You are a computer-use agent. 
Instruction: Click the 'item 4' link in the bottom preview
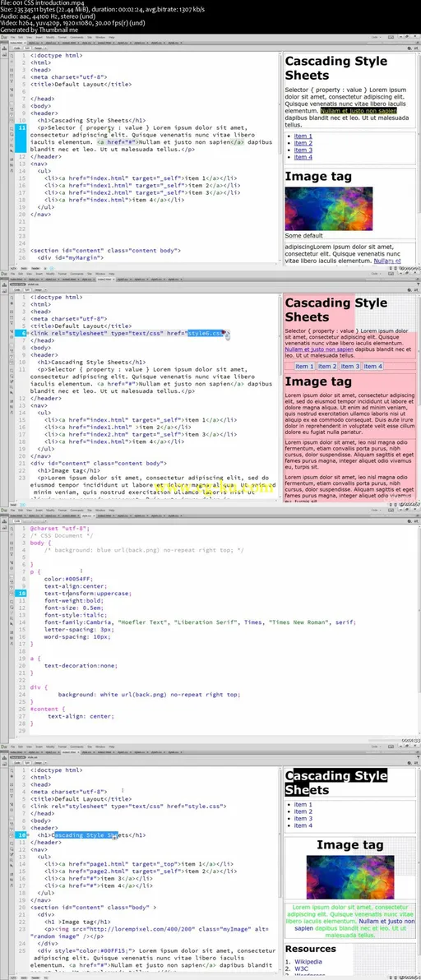point(303,825)
